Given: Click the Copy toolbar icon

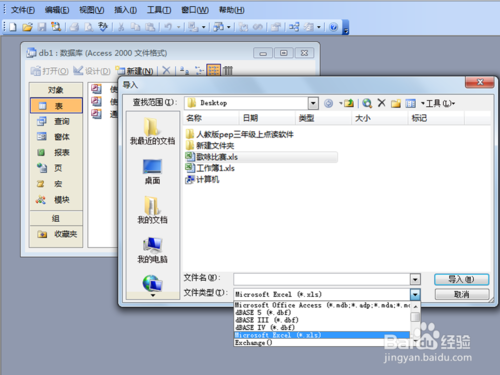Looking at the screenshot, I should (135, 27).
